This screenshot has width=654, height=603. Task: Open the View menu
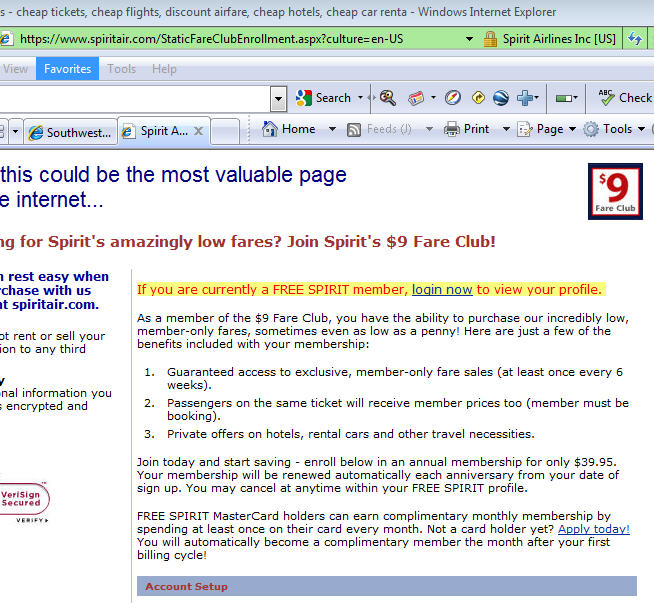pos(15,69)
